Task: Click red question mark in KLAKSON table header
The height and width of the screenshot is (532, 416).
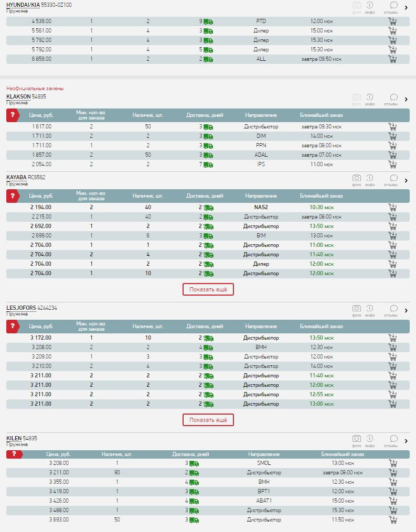Action: click(x=13, y=115)
